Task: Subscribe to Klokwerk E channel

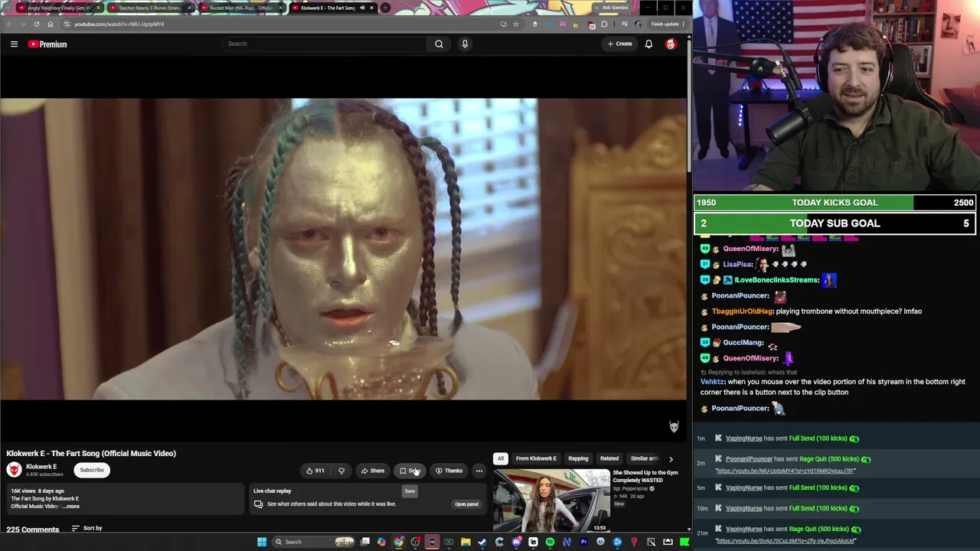Action: [92, 470]
